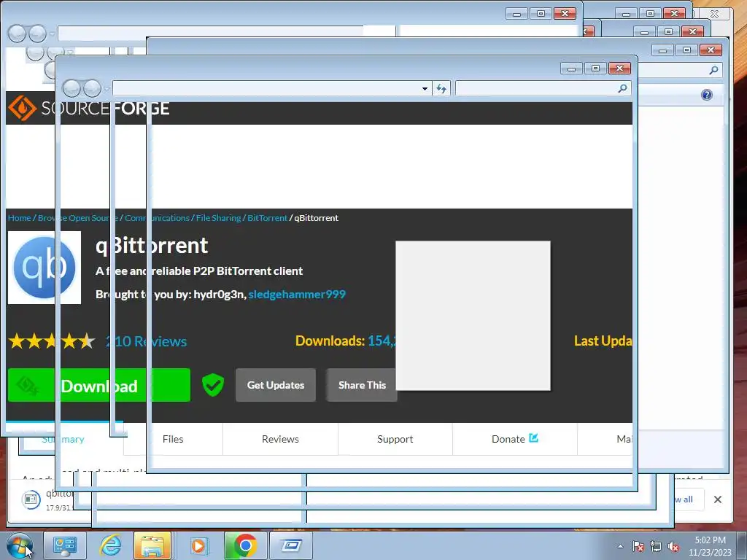
Task: Click the Run dialog taskbar icon
Action: click(x=291, y=545)
